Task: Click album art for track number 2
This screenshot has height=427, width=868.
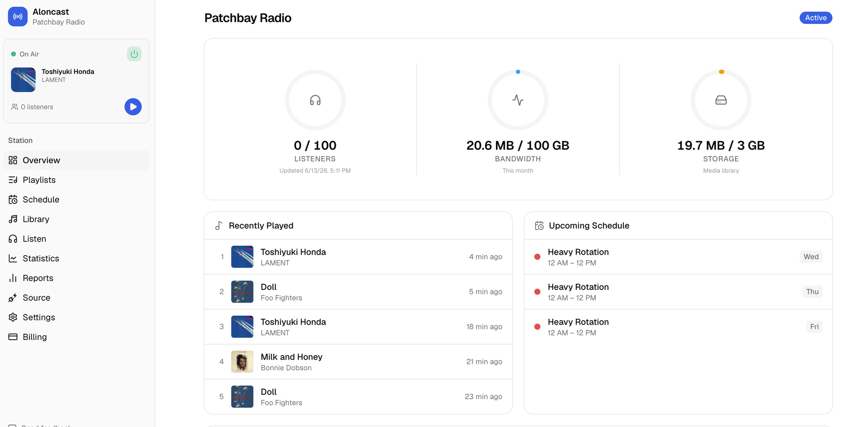Action: point(242,292)
